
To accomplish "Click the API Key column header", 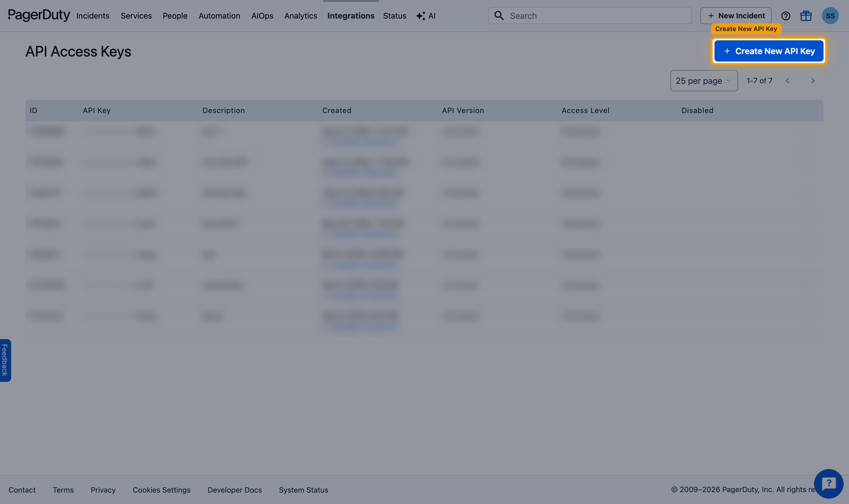I will click(x=97, y=110).
